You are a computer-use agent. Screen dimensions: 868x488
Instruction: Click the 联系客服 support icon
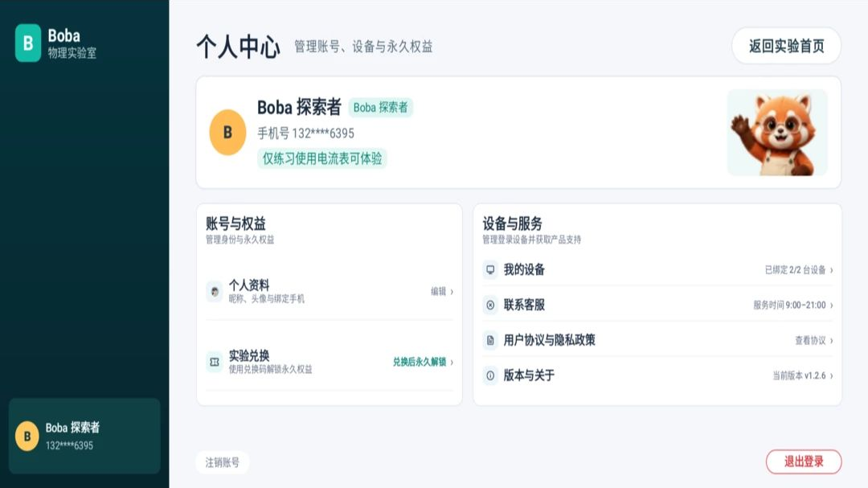(490, 305)
